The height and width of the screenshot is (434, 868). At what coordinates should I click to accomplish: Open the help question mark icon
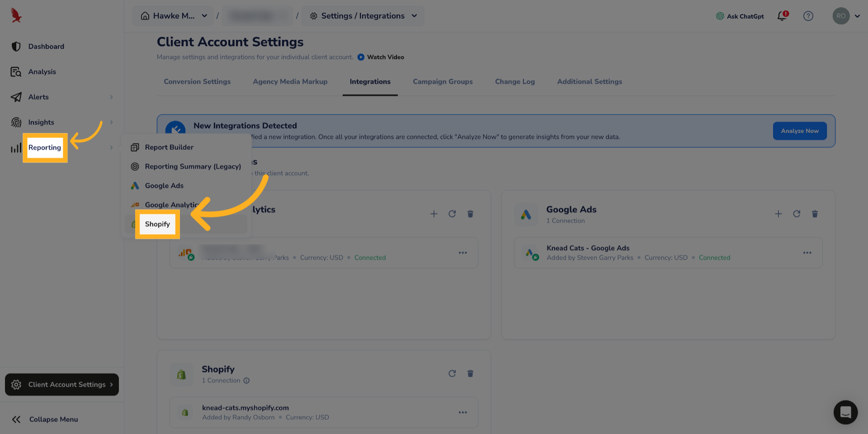pos(808,16)
